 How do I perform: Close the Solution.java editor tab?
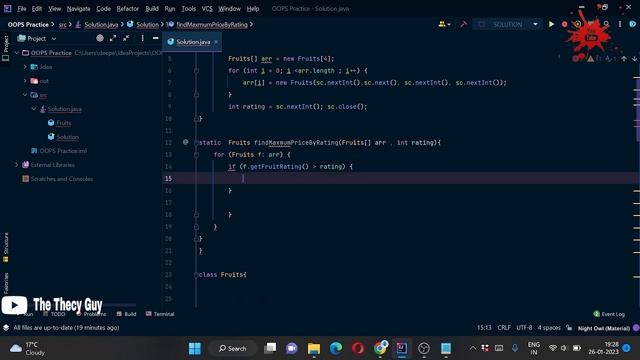point(216,42)
